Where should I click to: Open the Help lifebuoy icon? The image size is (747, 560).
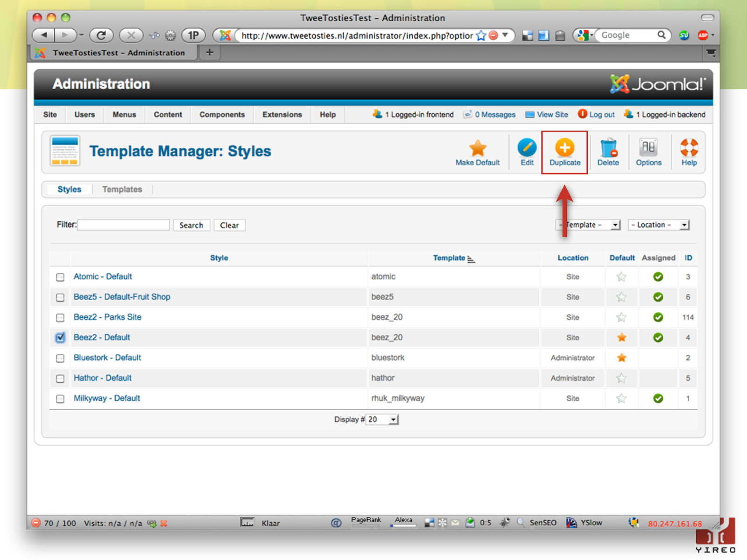689,147
